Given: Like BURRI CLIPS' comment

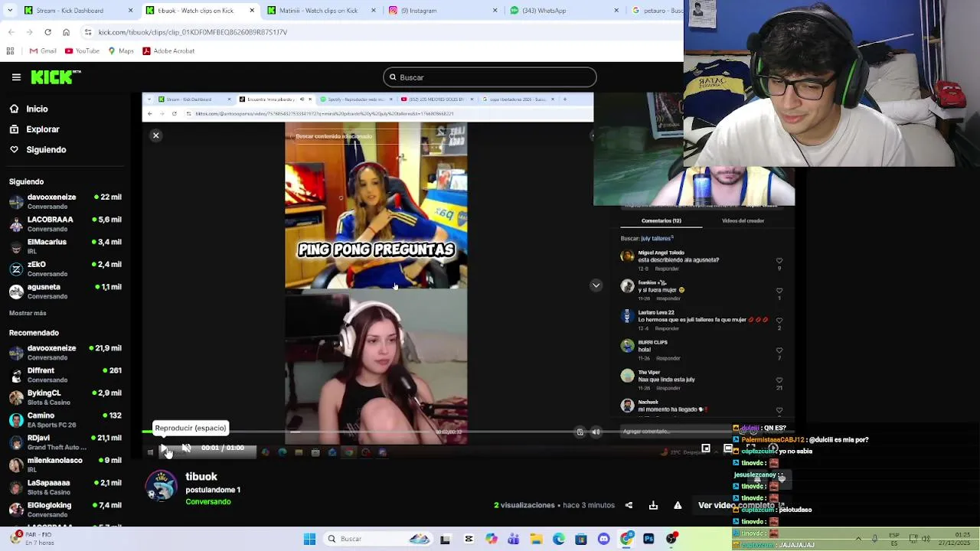Looking at the screenshot, I should [x=779, y=350].
